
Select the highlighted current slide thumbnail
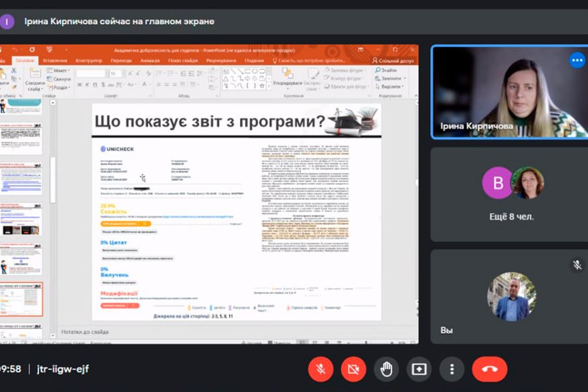coord(22,299)
